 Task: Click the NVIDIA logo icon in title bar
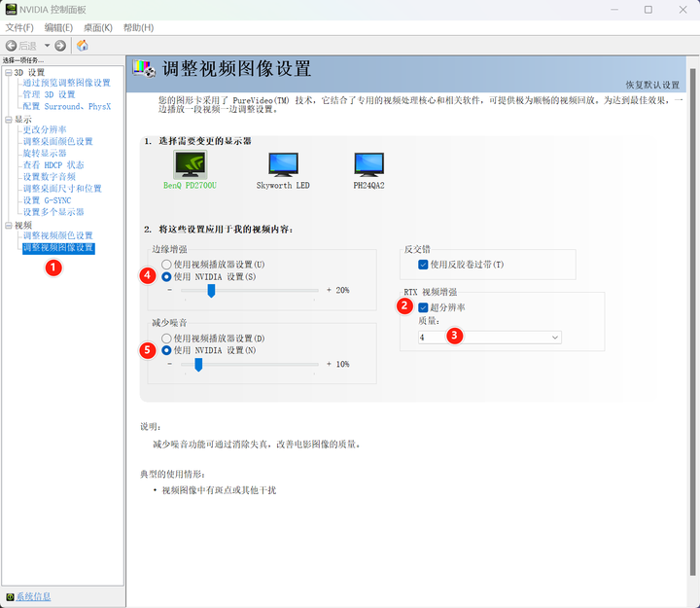11,10
